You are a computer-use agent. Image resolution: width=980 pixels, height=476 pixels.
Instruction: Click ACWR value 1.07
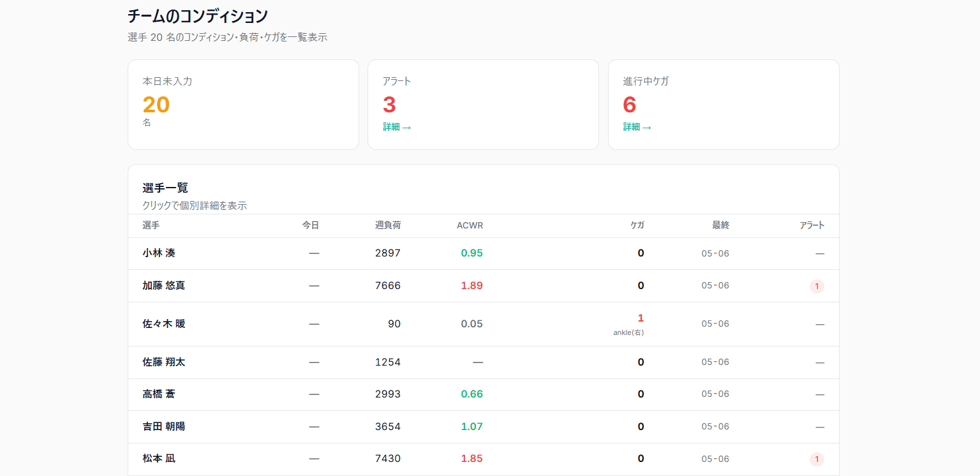(472, 427)
